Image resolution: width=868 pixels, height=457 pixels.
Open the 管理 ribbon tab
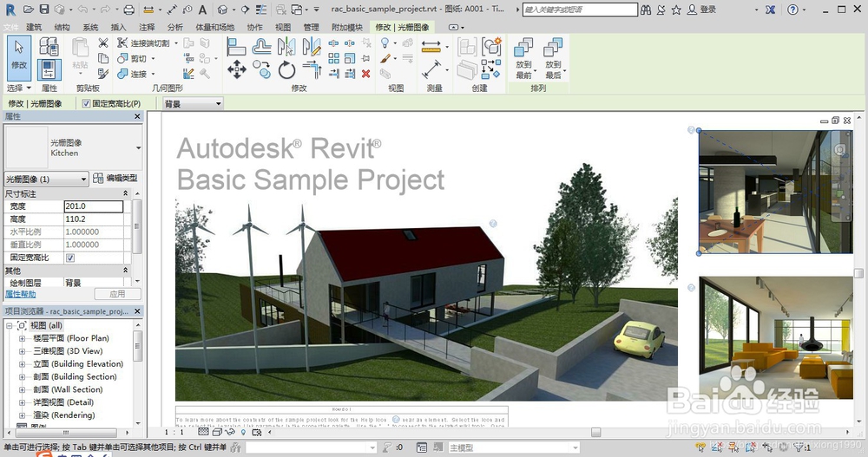[311, 27]
